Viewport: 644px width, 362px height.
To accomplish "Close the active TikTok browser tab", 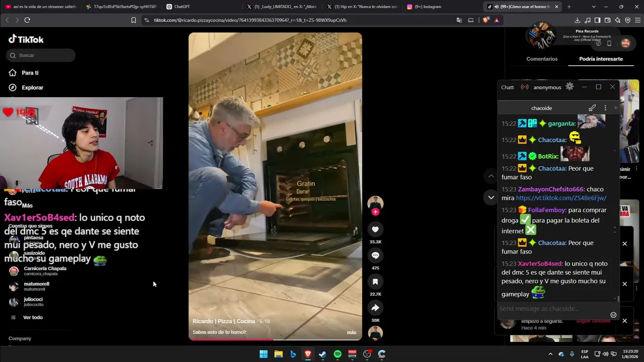I will point(556,7).
